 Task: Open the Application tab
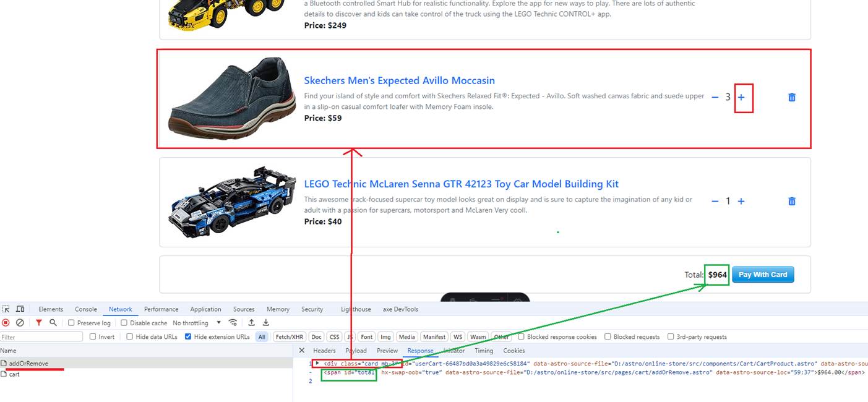point(205,309)
